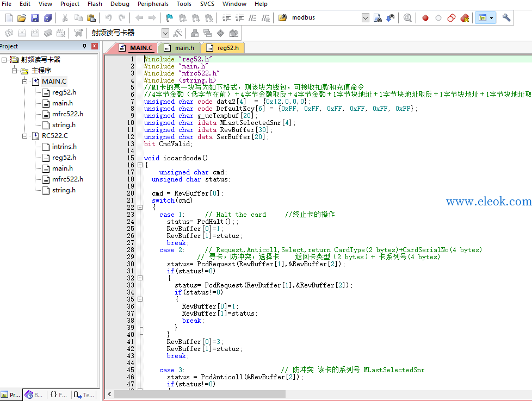Viewport: 532px width, 401px height.
Task: Collapse the 主程序 group in project tree
Action: [x=14, y=71]
